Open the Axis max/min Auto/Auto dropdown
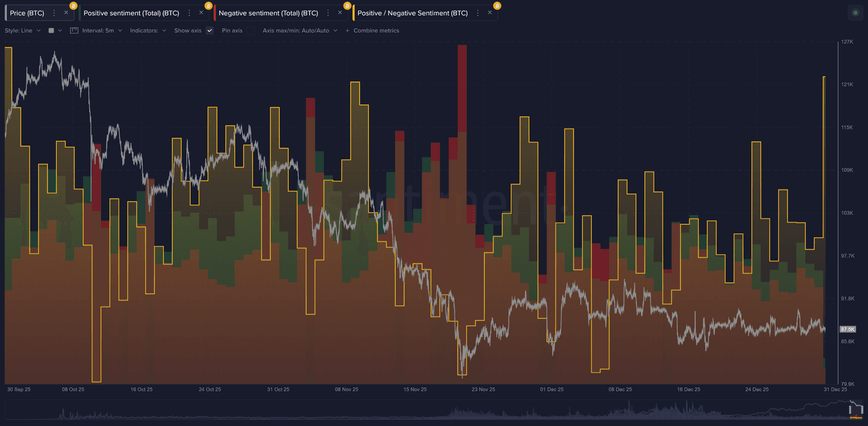The height and width of the screenshot is (426, 868). coord(300,31)
